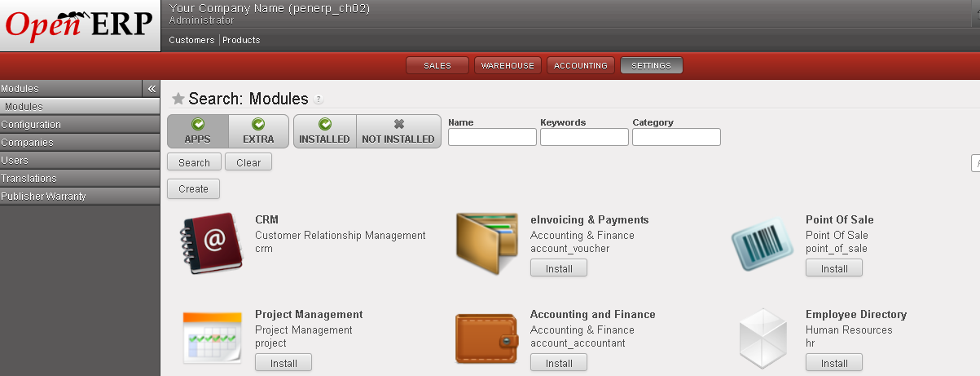
Task: Click the Search button
Action: [x=194, y=162]
